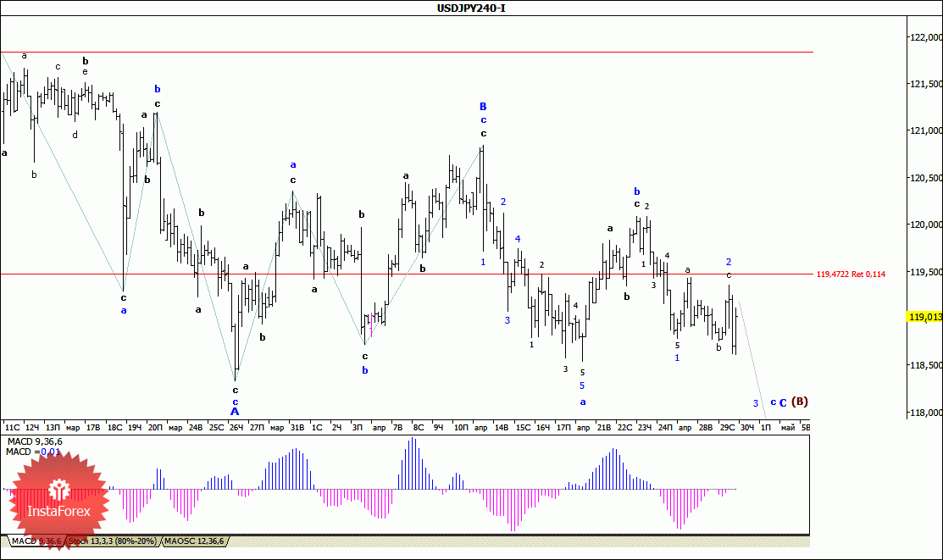This screenshot has height=560, width=943.
Task: Click the 14В date on time axis
Action: tap(502, 428)
